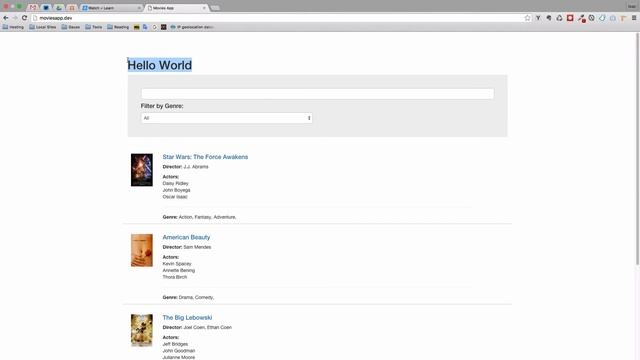Focus the movie search text field
The image size is (640, 360).
click(318, 93)
